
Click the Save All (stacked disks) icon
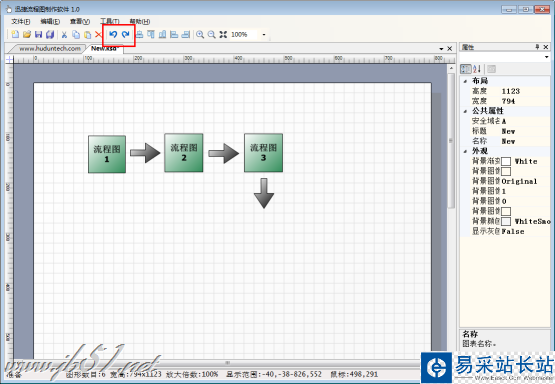point(50,34)
